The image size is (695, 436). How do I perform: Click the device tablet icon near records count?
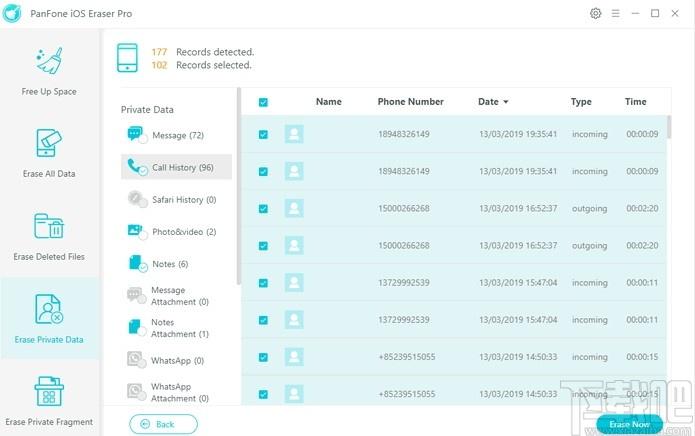[x=127, y=58]
